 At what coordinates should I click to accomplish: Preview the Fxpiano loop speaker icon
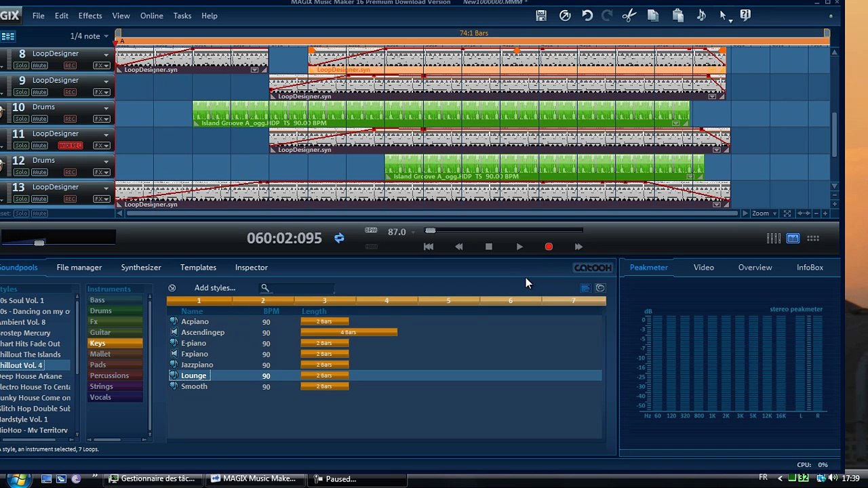pyautogui.click(x=174, y=354)
